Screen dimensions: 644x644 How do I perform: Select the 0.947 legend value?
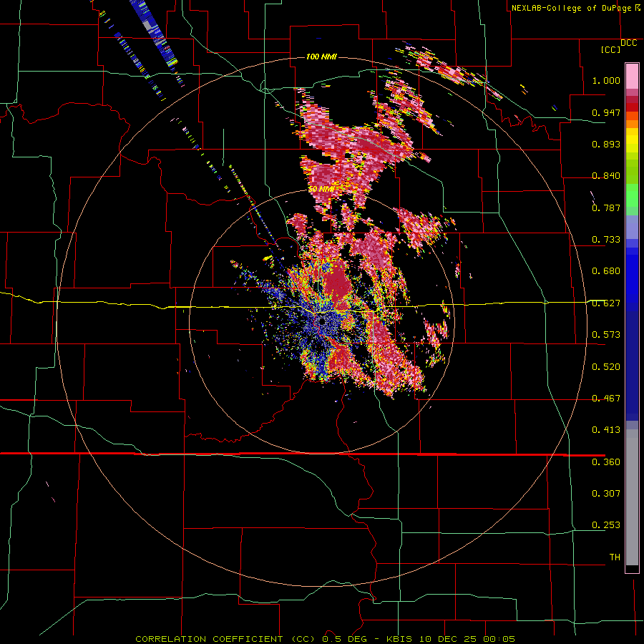(606, 112)
